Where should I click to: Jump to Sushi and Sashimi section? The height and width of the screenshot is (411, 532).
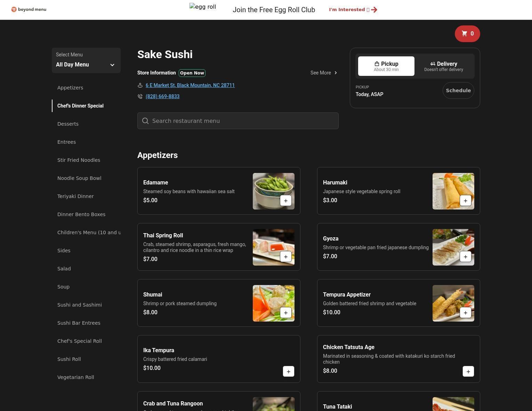pos(80,305)
